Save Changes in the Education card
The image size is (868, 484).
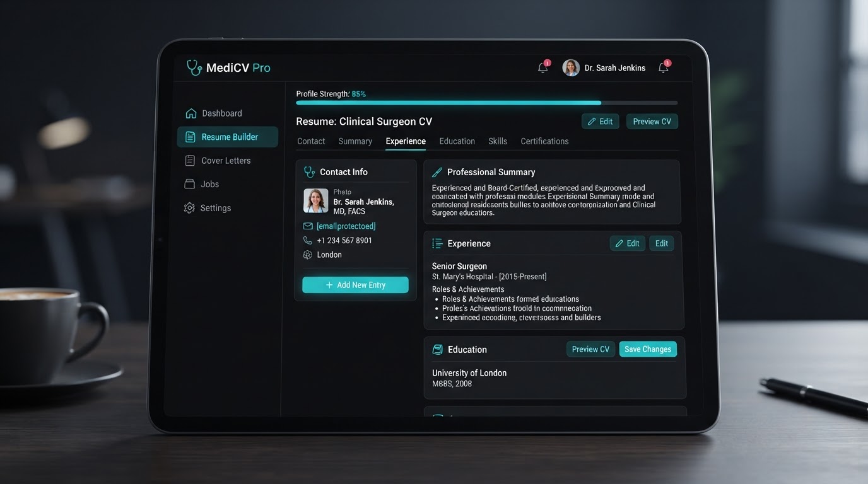648,349
